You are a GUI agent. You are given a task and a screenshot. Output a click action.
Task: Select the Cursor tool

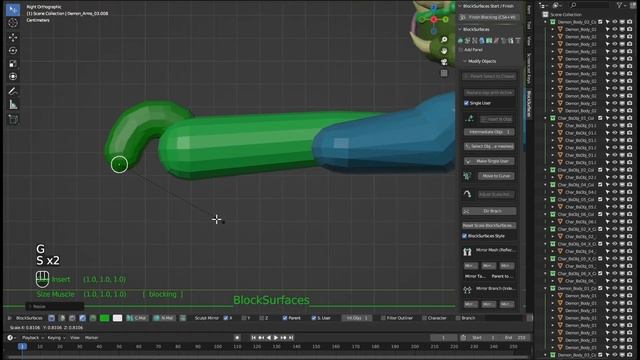(x=13, y=23)
